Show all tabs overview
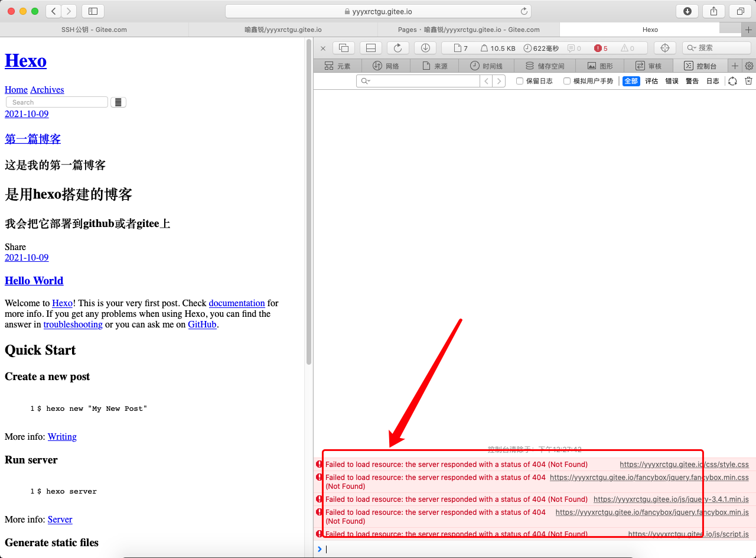Screen dimensions: 756x558 pos(740,11)
